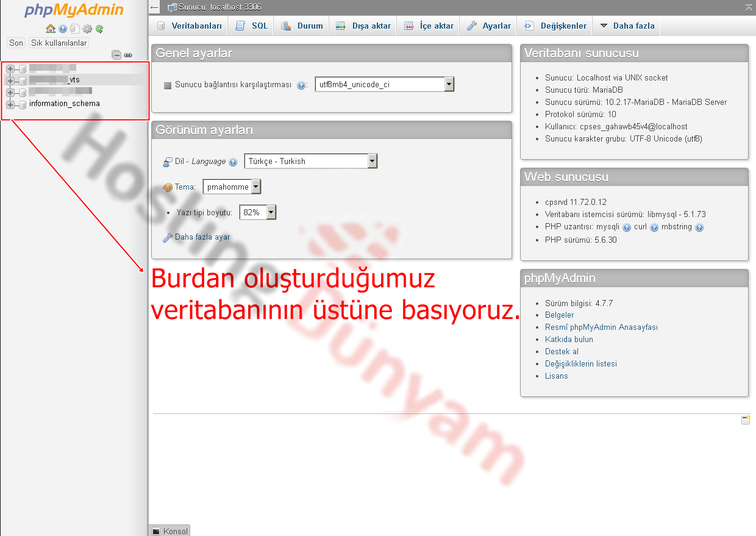
Task: Click the text 'Sunucu türü: MariaDB'
Action: pyautogui.click(x=584, y=90)
